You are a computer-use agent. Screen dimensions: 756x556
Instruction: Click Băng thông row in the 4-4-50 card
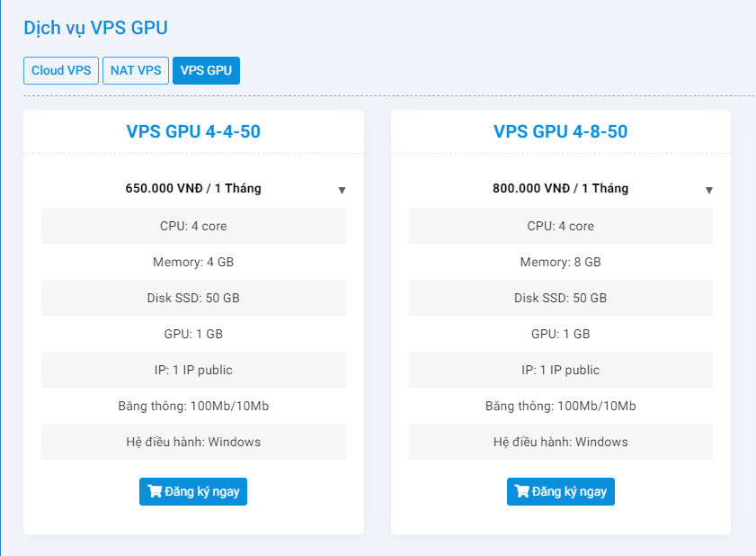pos(193,406)
